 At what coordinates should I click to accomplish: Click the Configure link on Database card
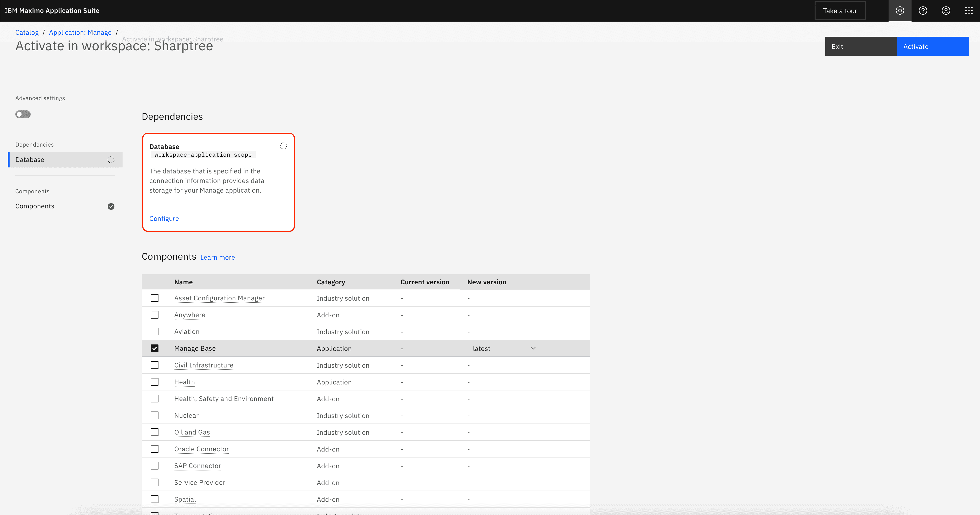pyautogui.click(x=164, y=218)
